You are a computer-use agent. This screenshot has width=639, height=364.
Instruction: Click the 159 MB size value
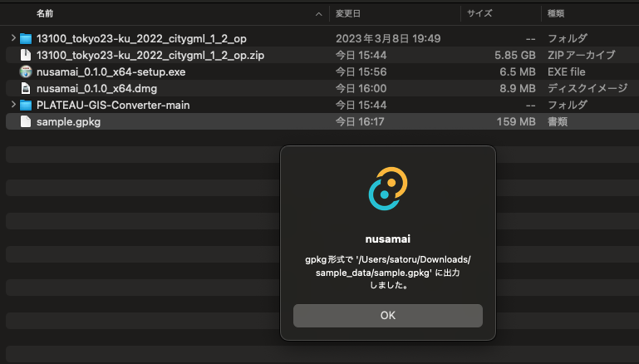coord(516,121)
